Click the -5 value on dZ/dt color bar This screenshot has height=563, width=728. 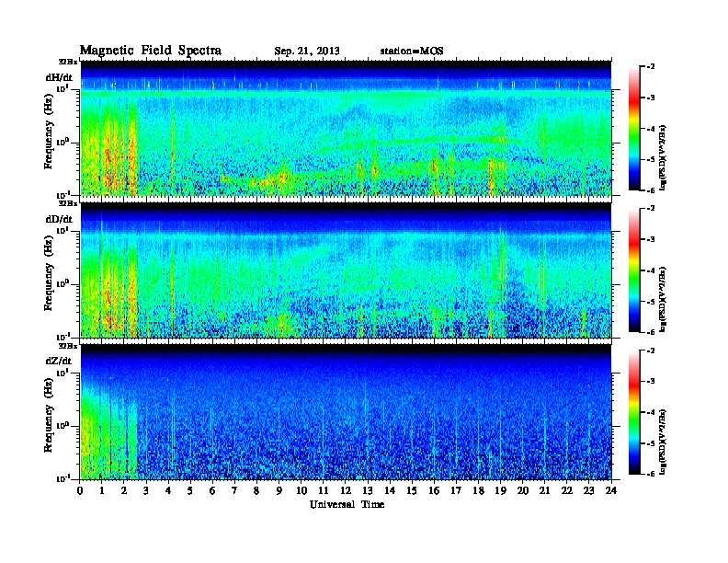[x=651, y=443]
